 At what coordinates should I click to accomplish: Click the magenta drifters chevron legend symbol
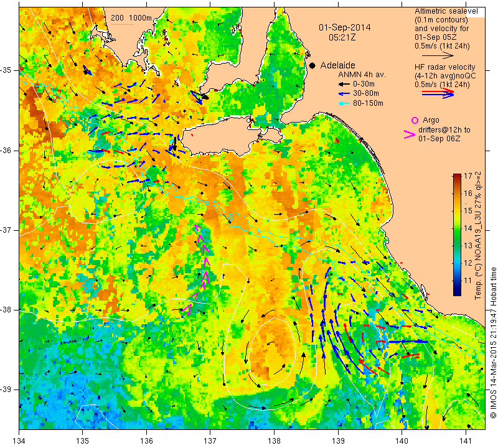click(410, 134)
